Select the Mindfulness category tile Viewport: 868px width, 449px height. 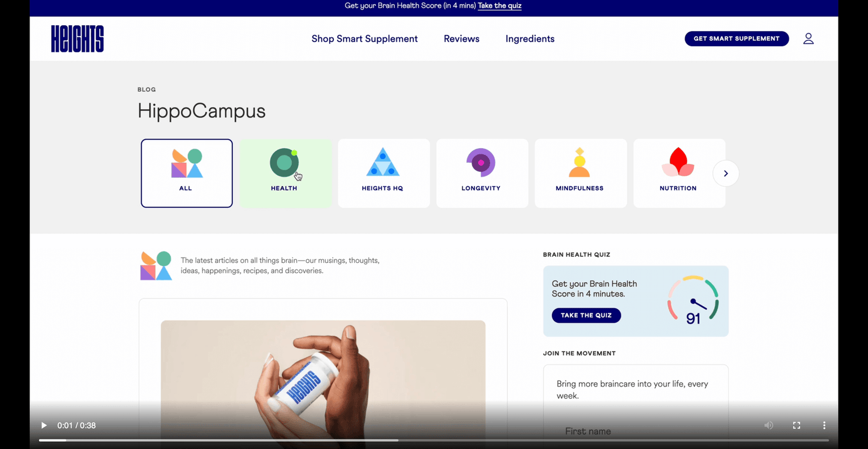(x=581, y=173)
